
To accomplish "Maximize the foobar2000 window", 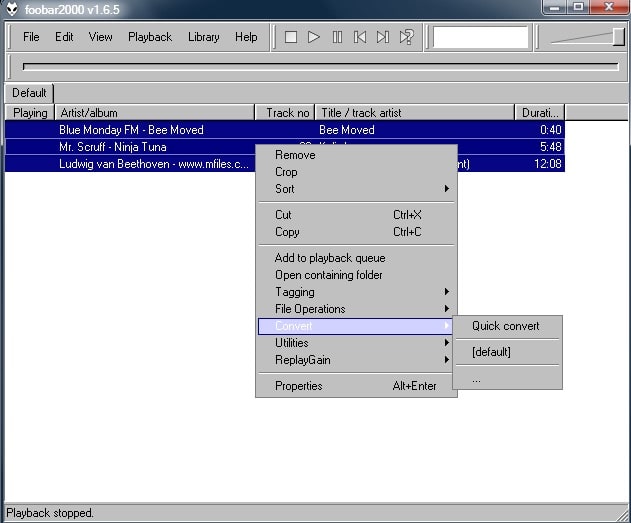I will [578, 7].
